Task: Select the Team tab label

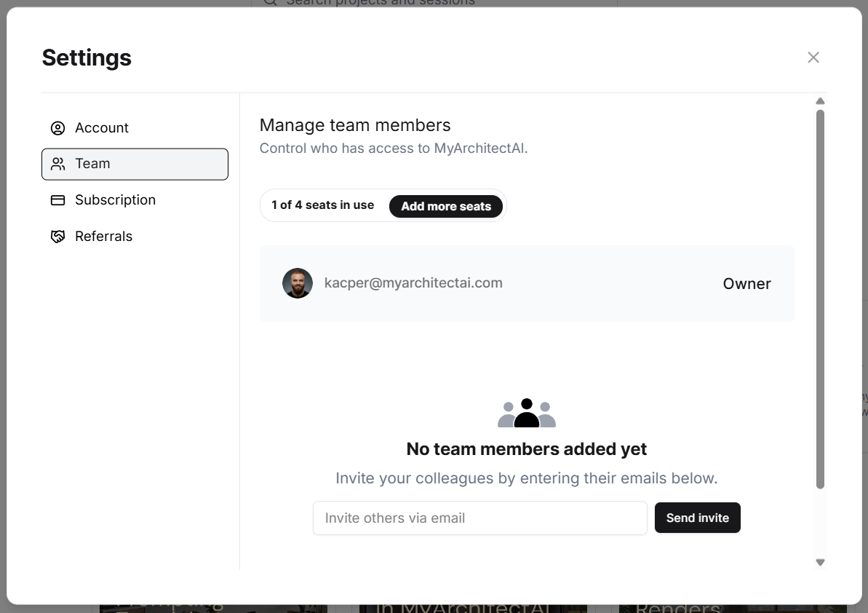Action: click(92, 163)
